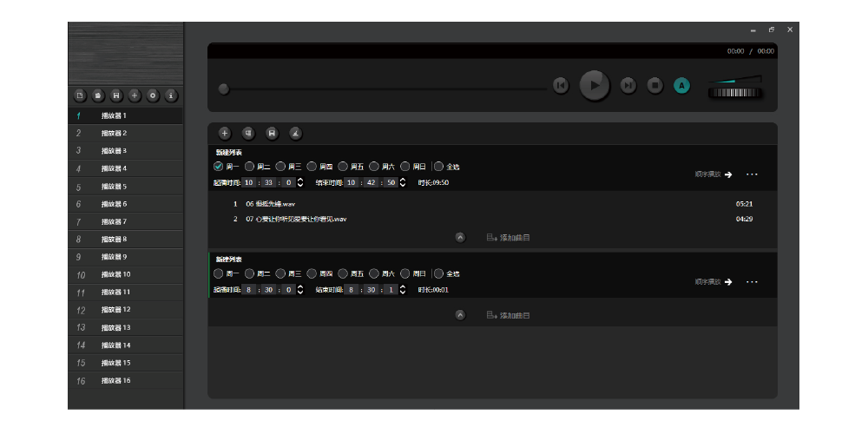
Task: Enable 周三 in the second playlist
Action: click(280, 273)
